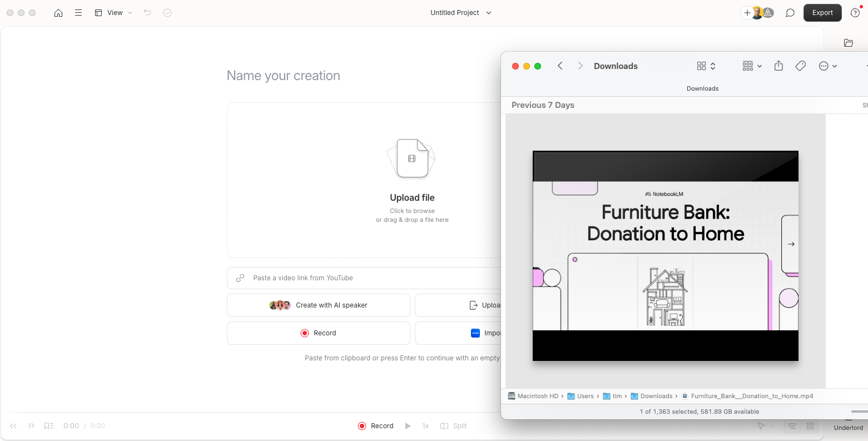Open the help question mark icon
This screenshot has width=868, height=441.
[855, 13]
